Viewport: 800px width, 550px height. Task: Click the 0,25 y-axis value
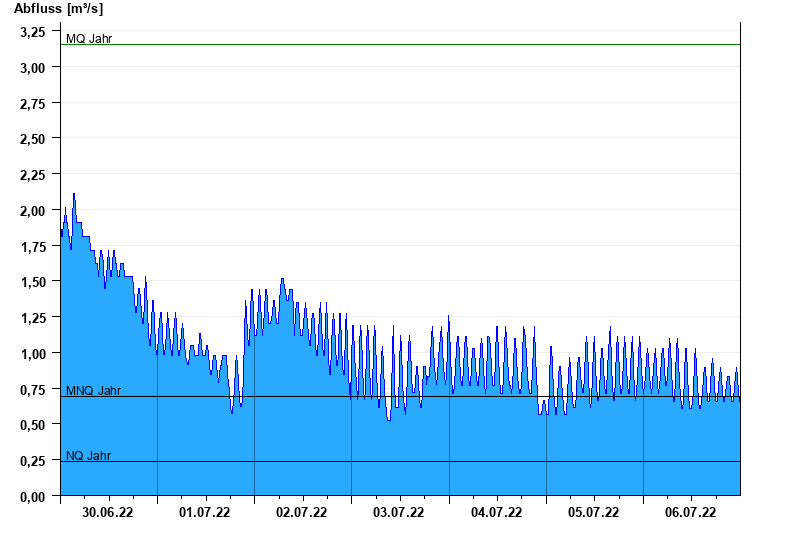click(33, 461)
